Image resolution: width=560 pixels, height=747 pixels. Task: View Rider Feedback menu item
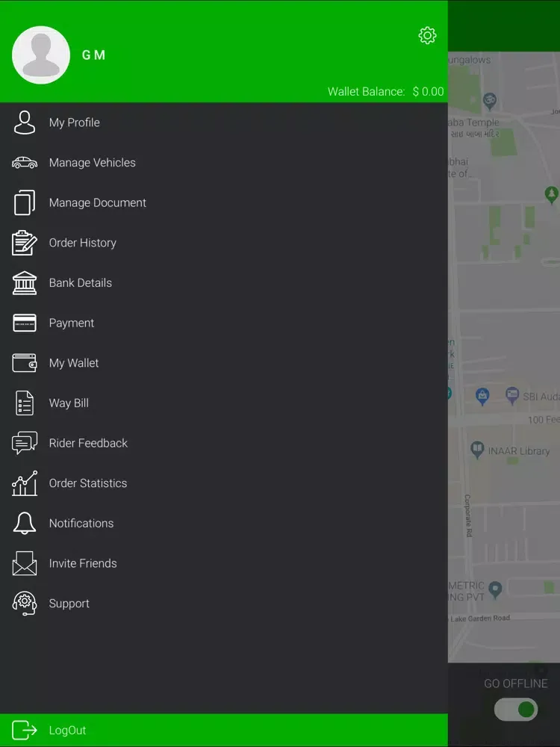[88, 443]
